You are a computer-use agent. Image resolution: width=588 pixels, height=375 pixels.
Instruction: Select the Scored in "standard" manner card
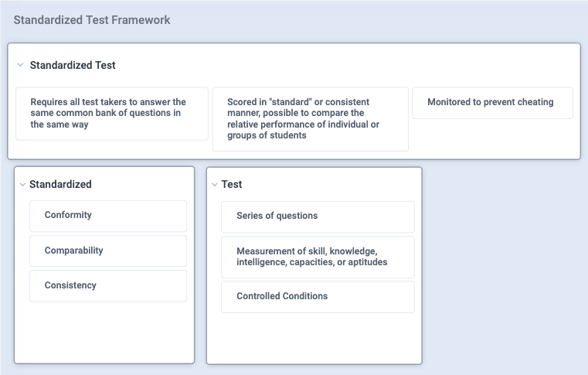coord(310,119)
